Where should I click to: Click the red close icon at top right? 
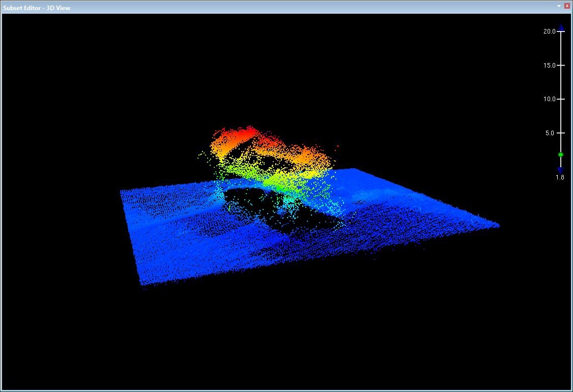pyautogui.click(x=567, y=6)
